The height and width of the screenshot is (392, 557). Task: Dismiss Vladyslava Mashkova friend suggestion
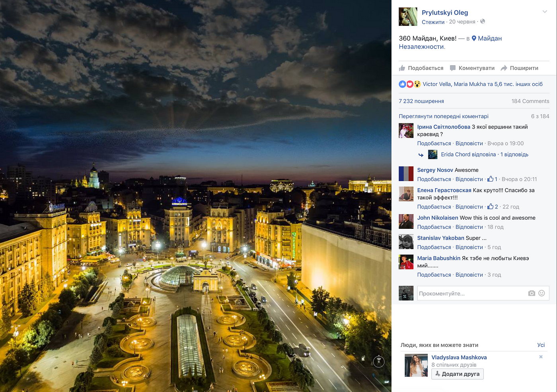pyautogui.click(x=541, y=357)
